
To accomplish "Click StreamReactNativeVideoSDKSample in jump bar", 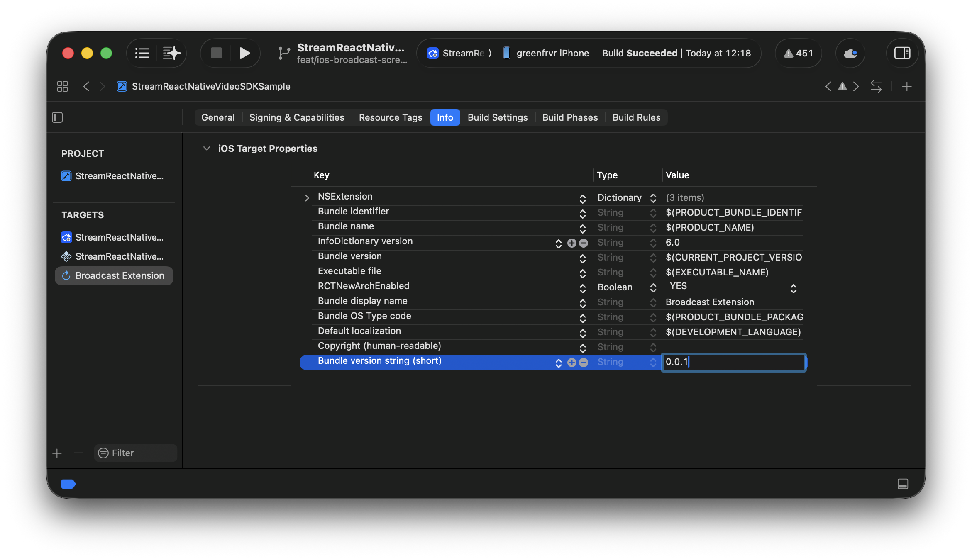I will tap(211, 86).
